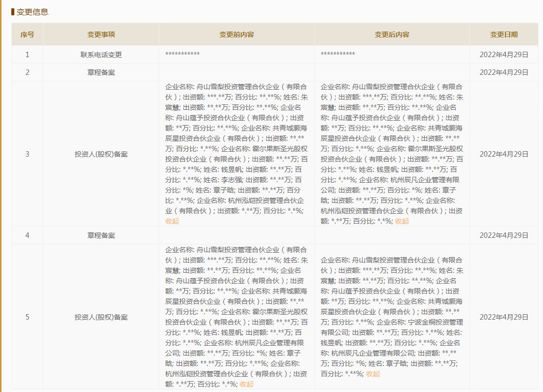Select the 变更前内容 column header
This screenshot has width=543, height=392.
(x=237, y=34)
